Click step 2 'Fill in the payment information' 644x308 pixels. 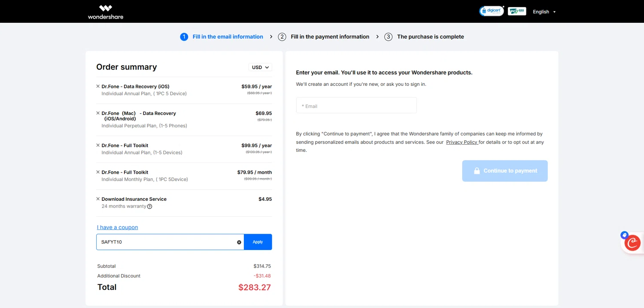click(x=324, y=37)
